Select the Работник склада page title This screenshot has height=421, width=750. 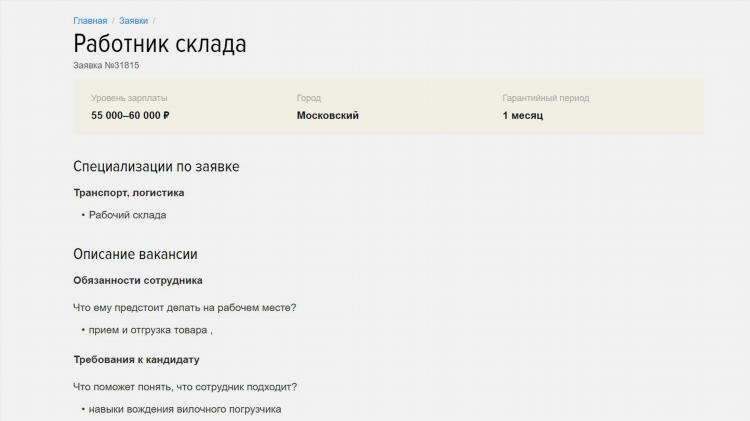tap(160, 44)
